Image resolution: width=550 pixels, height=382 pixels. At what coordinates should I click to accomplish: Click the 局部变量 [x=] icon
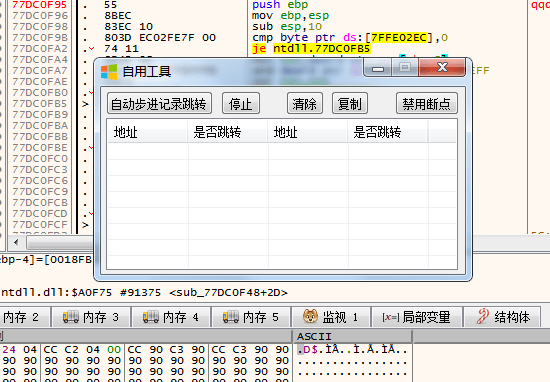(390, 317)
